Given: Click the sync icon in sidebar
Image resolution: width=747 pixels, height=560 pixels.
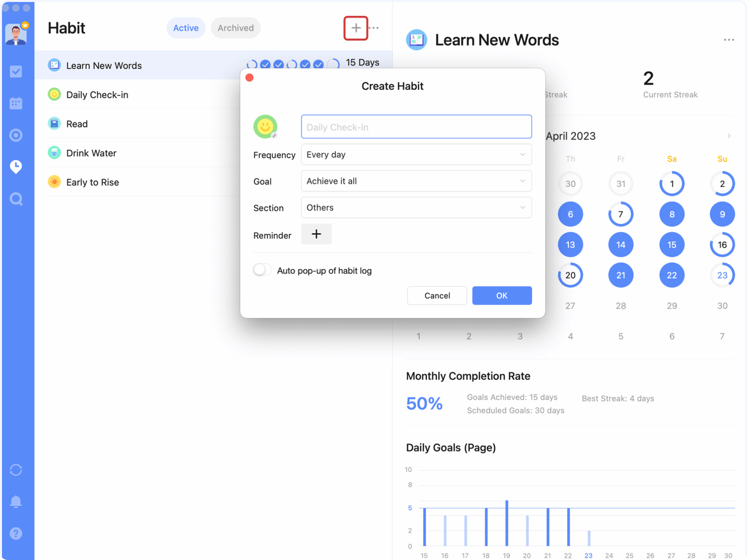Looking at the screenshot, I should [x=16, y=470].
